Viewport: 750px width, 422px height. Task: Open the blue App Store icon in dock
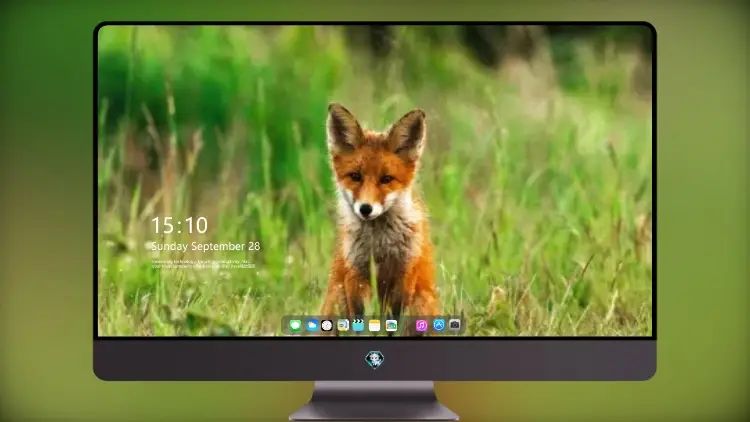(439, 325)
